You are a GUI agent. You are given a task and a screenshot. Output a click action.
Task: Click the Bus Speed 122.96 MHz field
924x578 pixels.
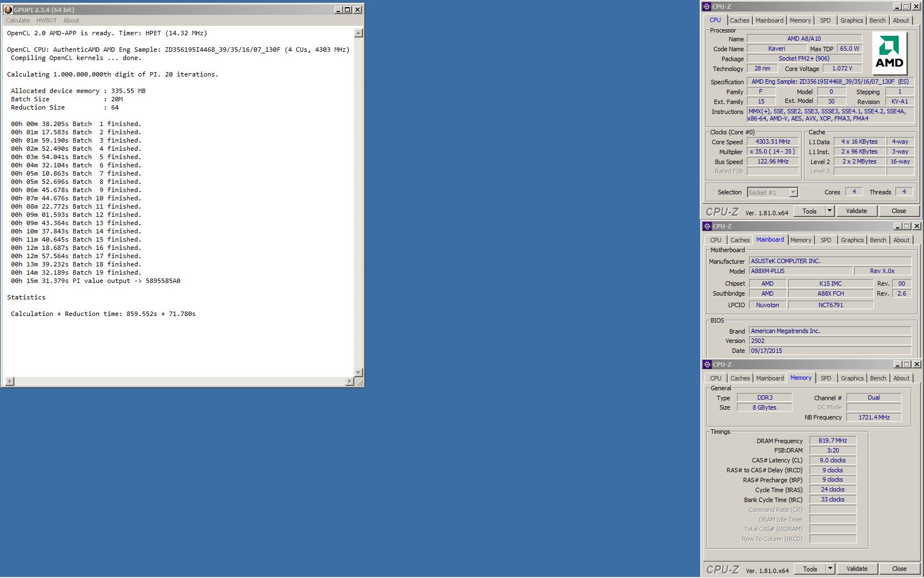point(773,161)
